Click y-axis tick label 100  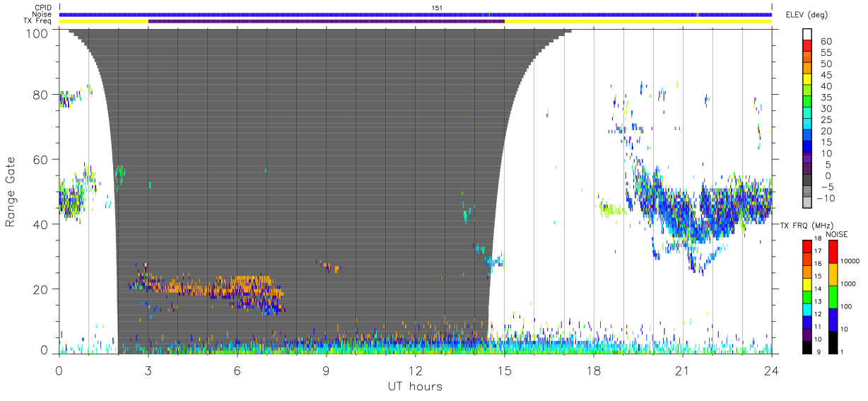point(38,33)
